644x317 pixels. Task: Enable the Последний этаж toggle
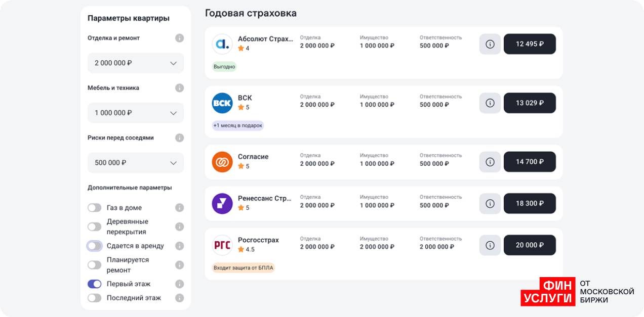95,298
